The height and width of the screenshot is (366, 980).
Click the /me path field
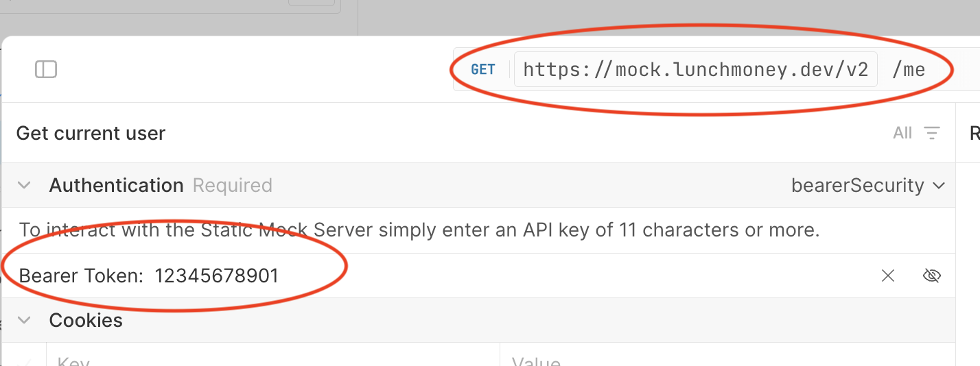tap(909, 69)
